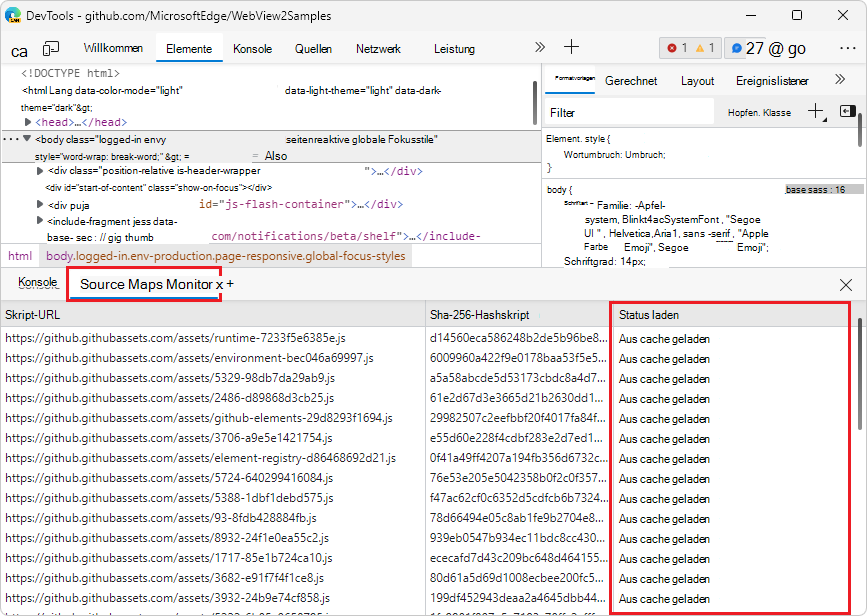Image resolution: width=867 pixels, height=616 pixels.
Task: Select row 5724-640299416084.js
Action: [x=426, y=478]
